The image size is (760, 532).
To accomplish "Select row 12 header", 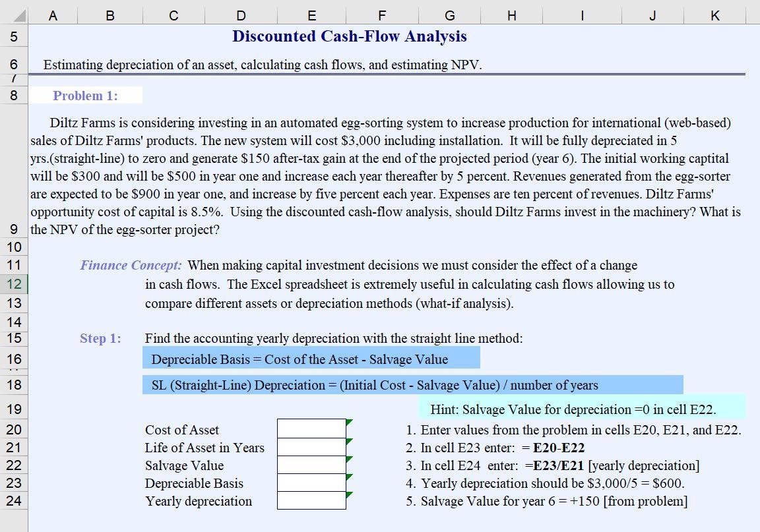I will 14,284.
